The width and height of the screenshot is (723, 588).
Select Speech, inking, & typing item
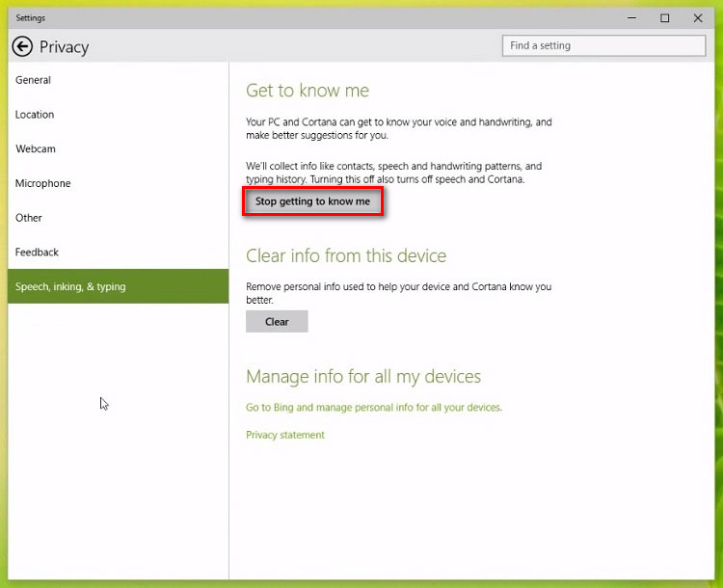[70, 287]
